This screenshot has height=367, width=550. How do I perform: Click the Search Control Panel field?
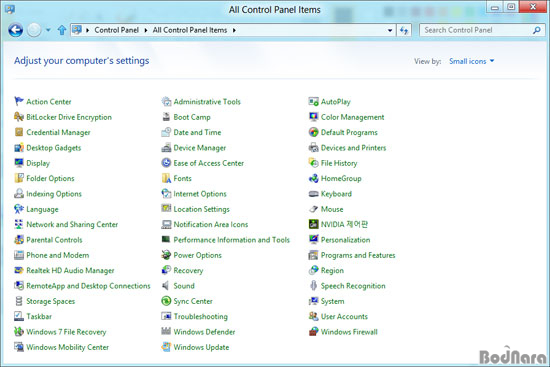click(x=482, y=30)
